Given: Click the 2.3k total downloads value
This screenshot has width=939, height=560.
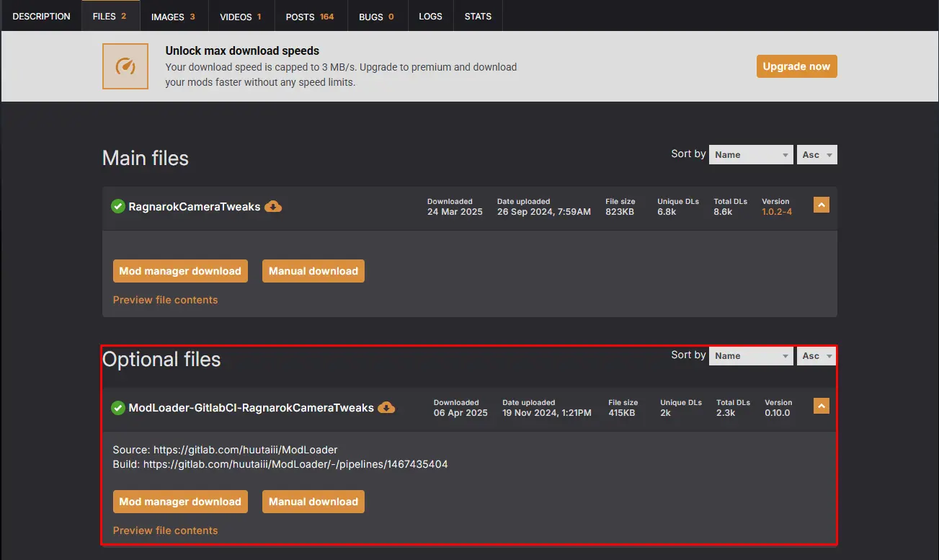Looking at the screenshot, I should point(726,413).
